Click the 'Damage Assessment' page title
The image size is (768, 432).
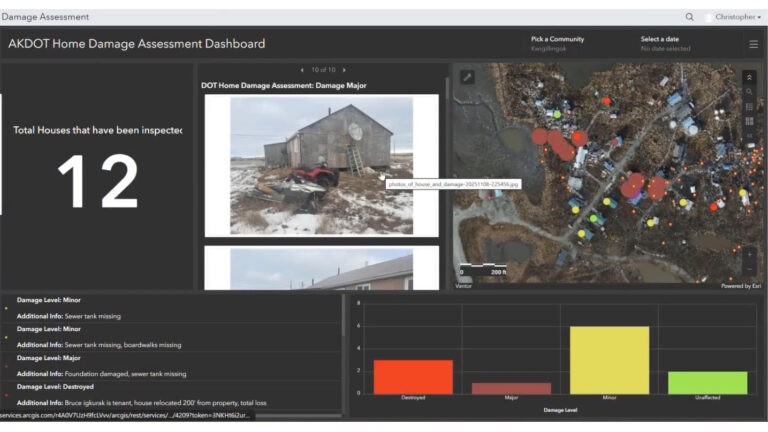[45, 17]
